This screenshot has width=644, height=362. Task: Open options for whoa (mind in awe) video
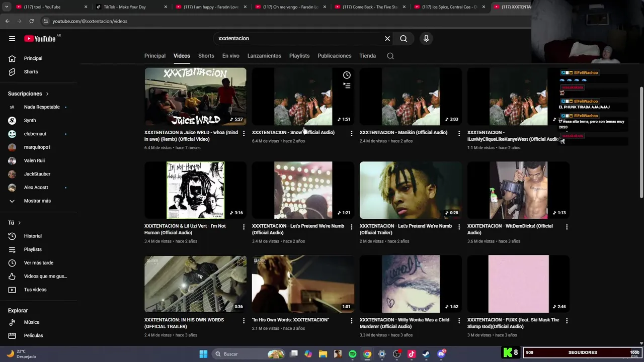(x=244, y=133)
